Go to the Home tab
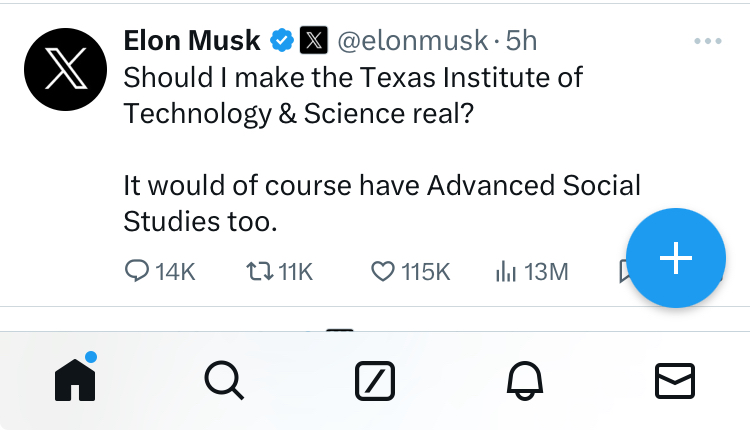 tap(75, 380)
